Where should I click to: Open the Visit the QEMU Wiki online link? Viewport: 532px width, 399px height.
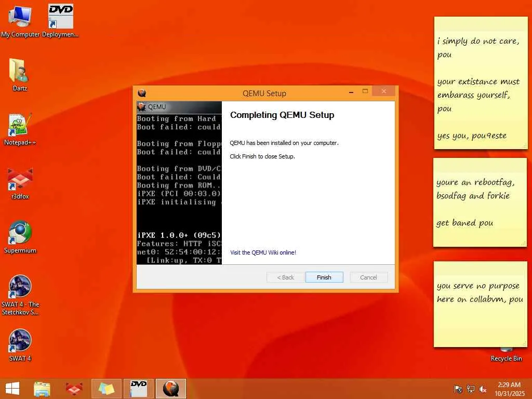[x=263, y=252]
